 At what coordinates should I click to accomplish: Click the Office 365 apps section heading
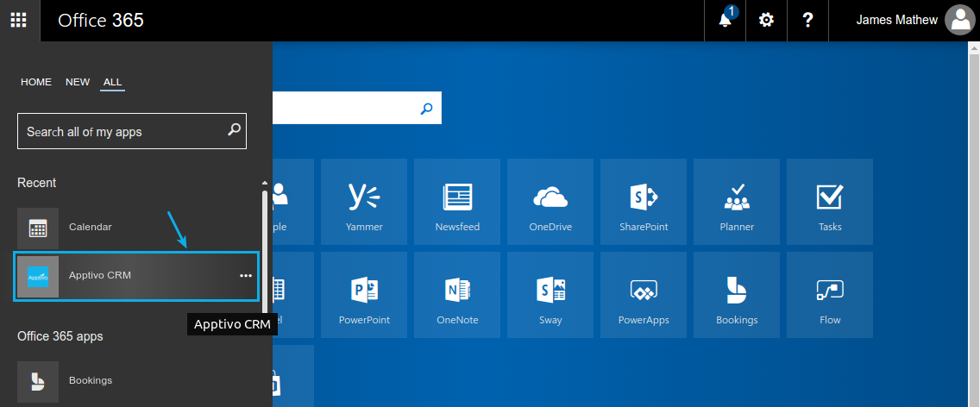[60, 336]
